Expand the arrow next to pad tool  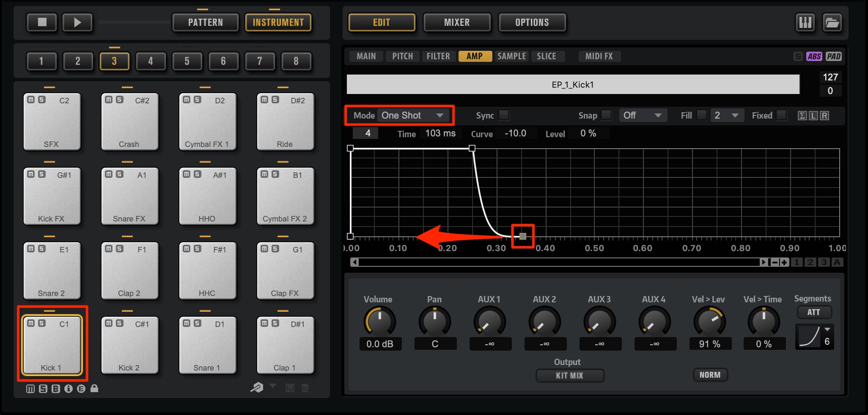tap(273, 385)
